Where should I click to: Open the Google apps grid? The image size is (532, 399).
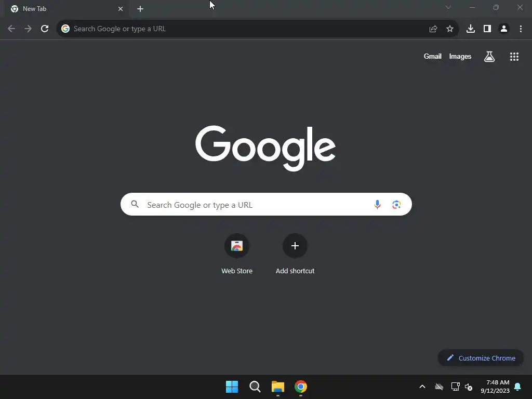(x=514, y=57)
